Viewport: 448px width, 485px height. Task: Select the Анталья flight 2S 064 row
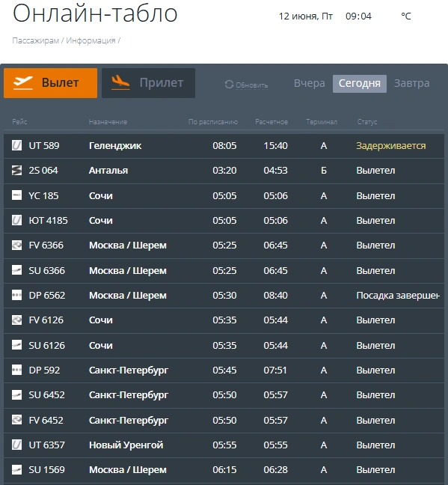224,171
